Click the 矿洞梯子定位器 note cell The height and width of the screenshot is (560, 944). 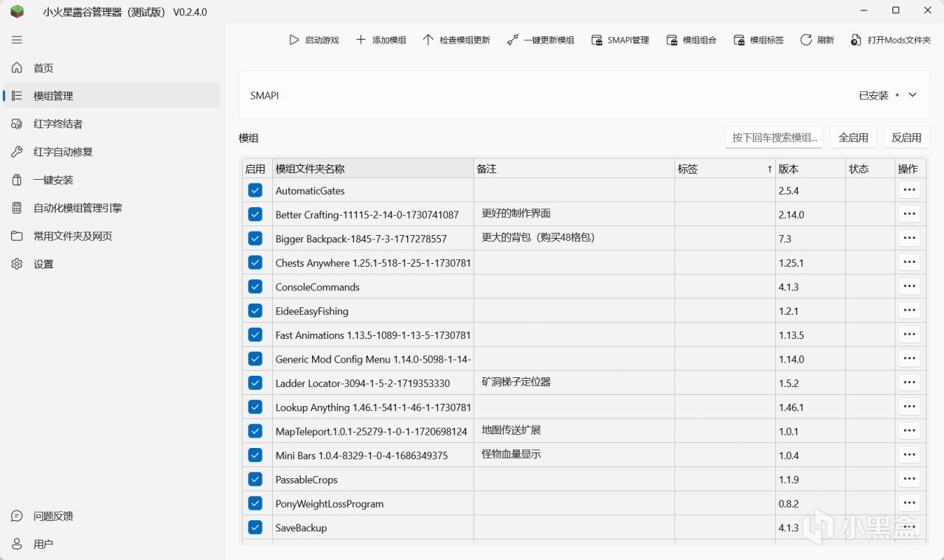(x=574, y=382)
